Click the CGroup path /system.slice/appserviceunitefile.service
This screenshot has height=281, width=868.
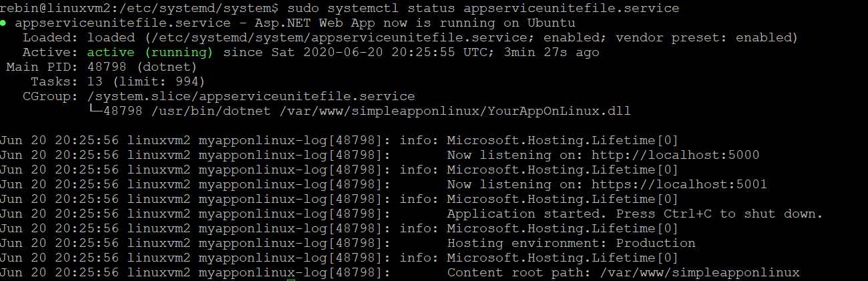tap(251, 96)
